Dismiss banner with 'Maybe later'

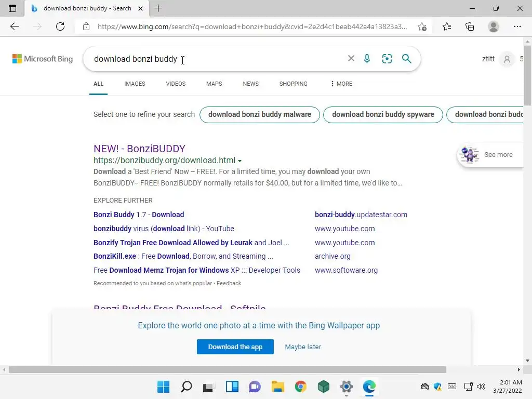(303, 347)
